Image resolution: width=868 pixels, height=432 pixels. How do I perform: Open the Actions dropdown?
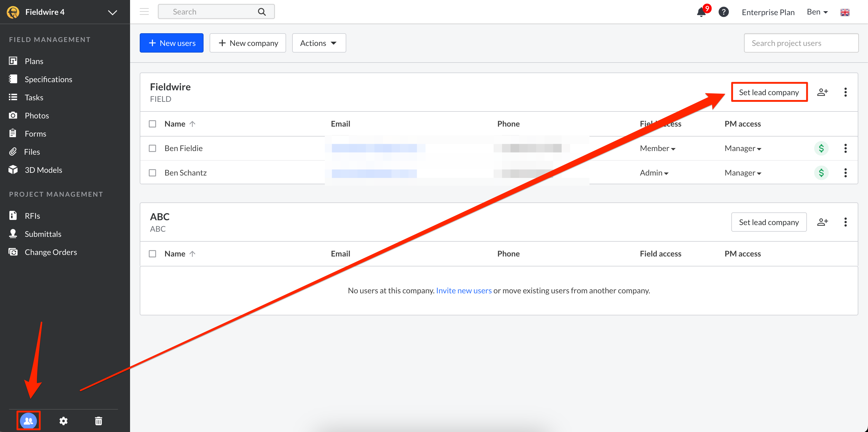[x=318, y=43]
